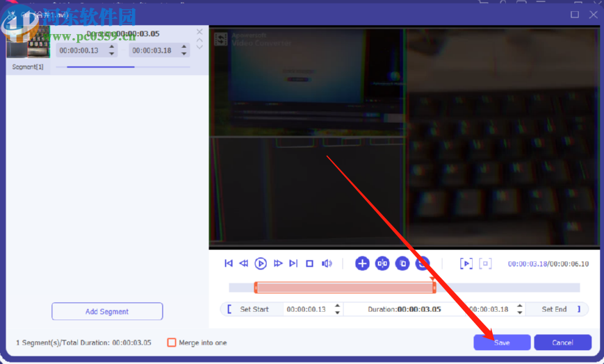The image size is (604, 364).
Task: Click the selected orange timeline range
Action: point(345,288)
